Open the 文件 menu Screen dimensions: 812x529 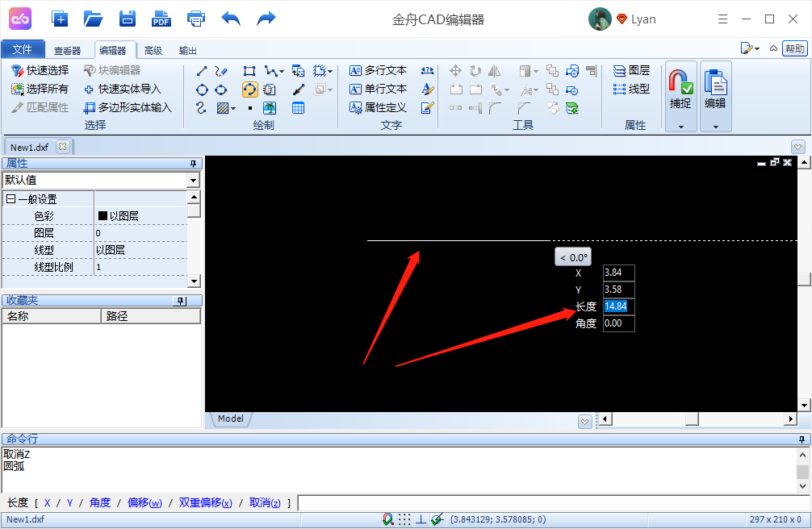23,50
